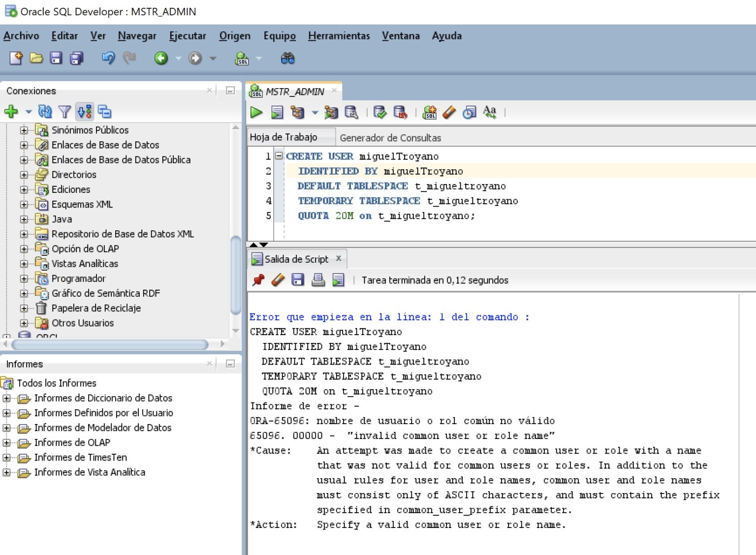Open Explain Plan dropdown arrow
The width and height of the screenshot is (756, 555).
pos(315,113)
